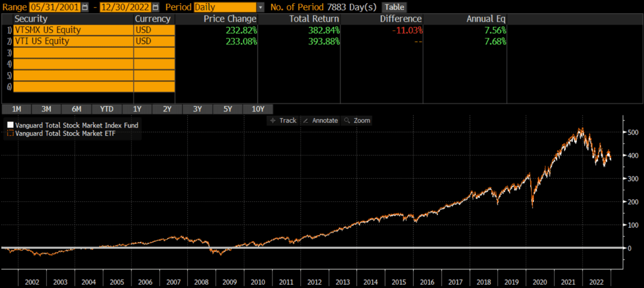Click the VTI US Equity row
The height and width of the screenshot is (288, 644).
click(69, 41)
